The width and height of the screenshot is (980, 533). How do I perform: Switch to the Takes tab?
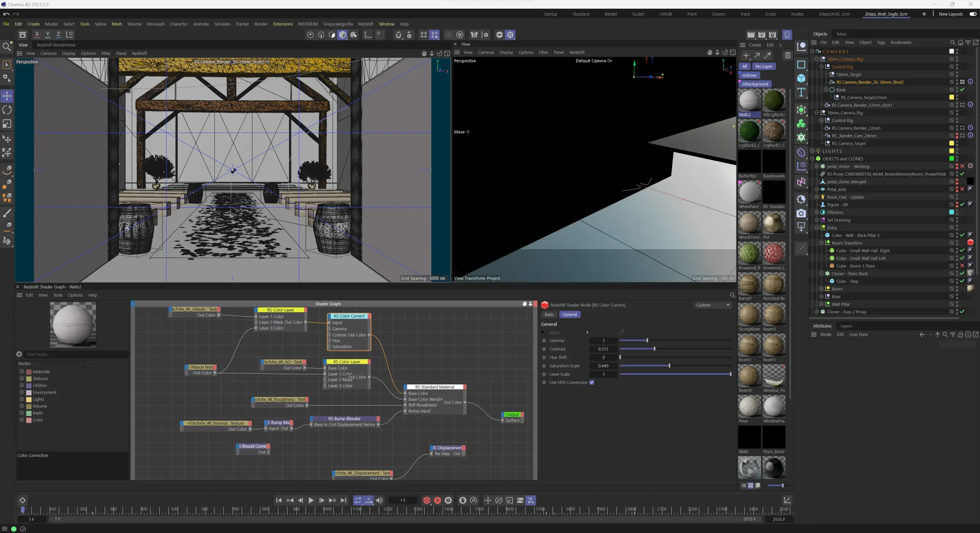(841, 34)
